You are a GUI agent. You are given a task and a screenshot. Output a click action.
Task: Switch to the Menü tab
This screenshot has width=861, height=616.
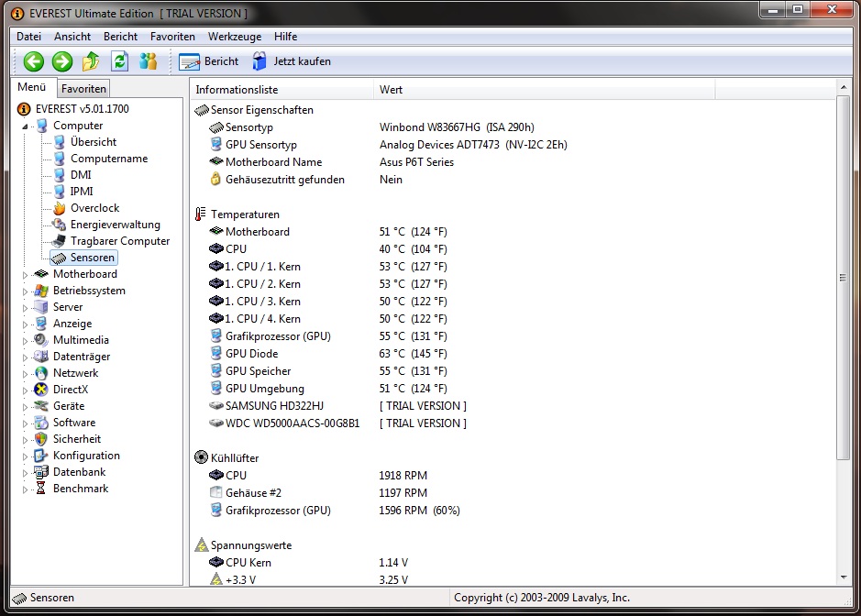coord(32,87)
